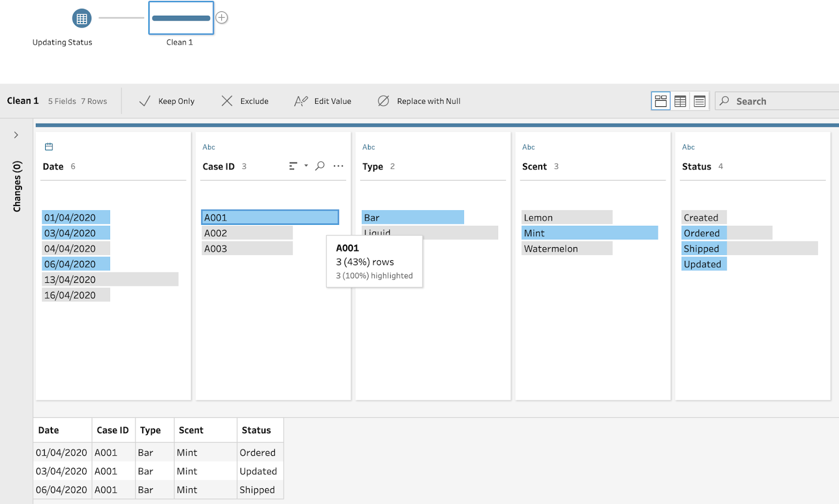
Task: Switch to list view
Action: pos(700,101)
